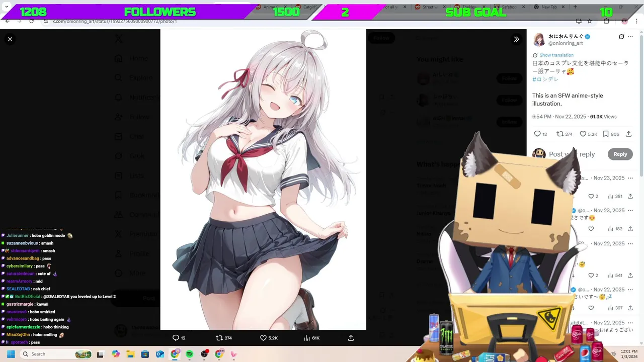
Task: Open Spotify from the taskbar
Action: (x=190, y=354)
